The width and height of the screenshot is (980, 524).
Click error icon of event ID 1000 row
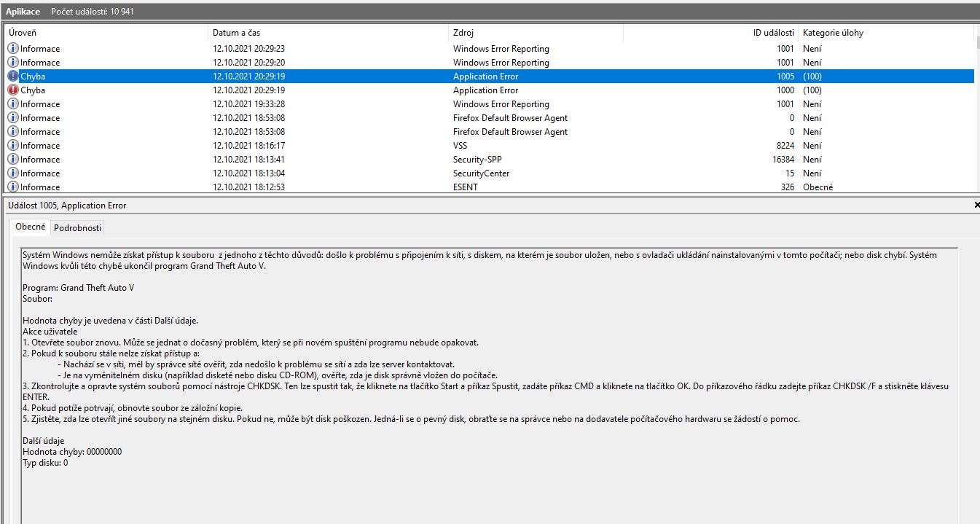click(13, 90)
